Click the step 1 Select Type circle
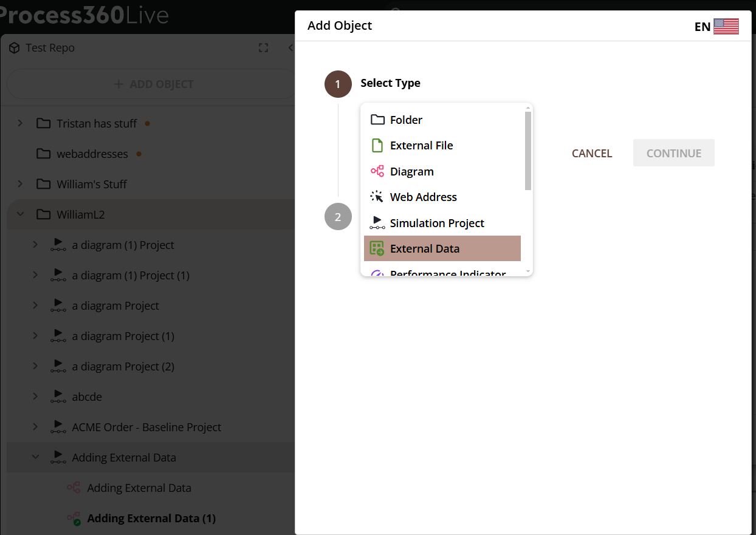 coord(338,84)
